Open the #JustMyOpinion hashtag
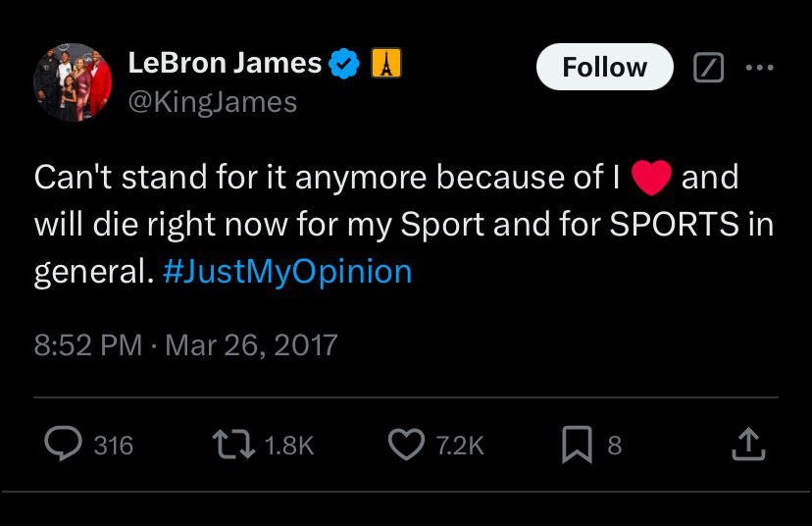Viewport: 812px width, 526px height. tap(287, 272)
